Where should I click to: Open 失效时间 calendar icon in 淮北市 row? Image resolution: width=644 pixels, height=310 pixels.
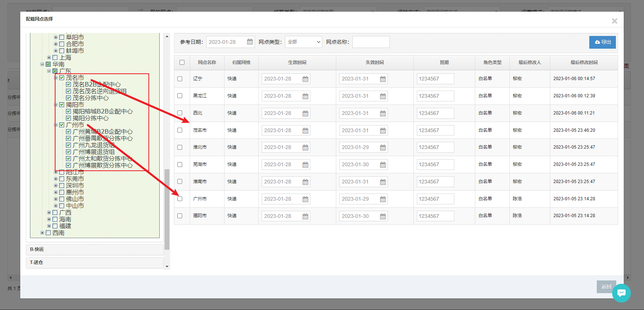pos(383,148)
